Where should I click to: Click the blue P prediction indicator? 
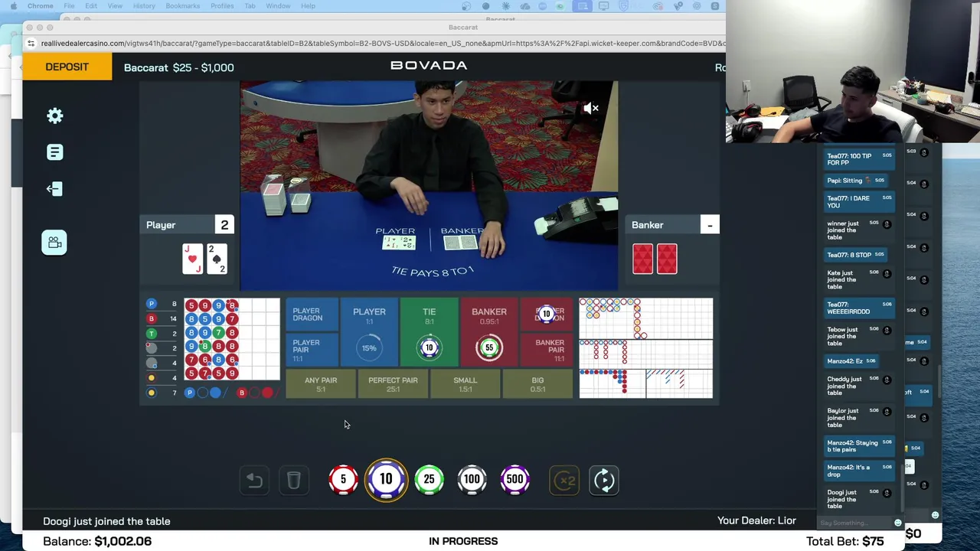pos(190,393)
